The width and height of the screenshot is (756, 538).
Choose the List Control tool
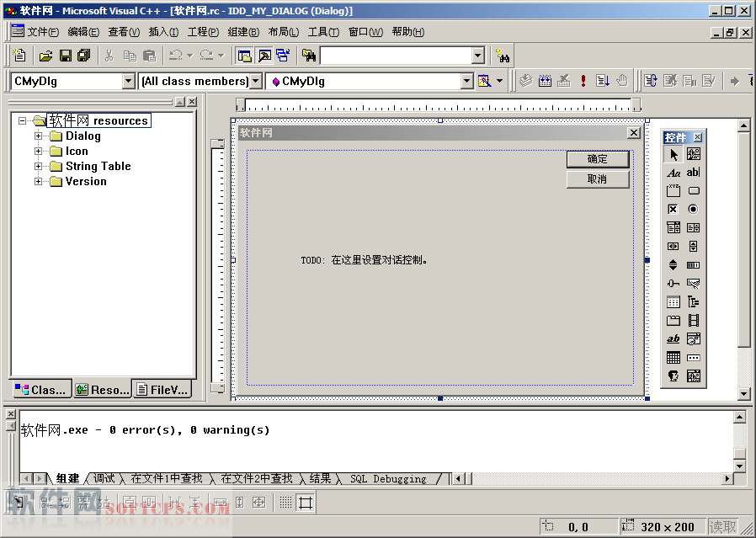tap(673, 301)
